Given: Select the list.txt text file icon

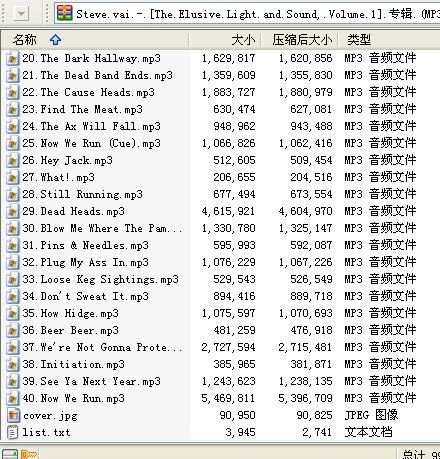Looking at the screenshot, I should 13,432.
